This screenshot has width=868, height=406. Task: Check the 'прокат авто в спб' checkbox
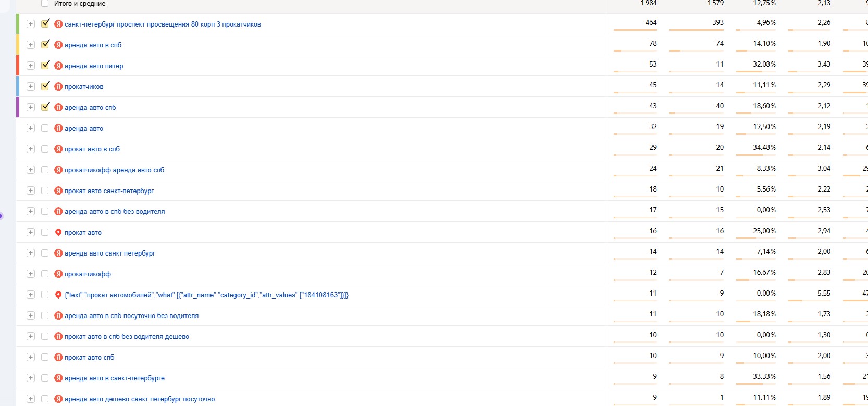click(x=45, y=149)
